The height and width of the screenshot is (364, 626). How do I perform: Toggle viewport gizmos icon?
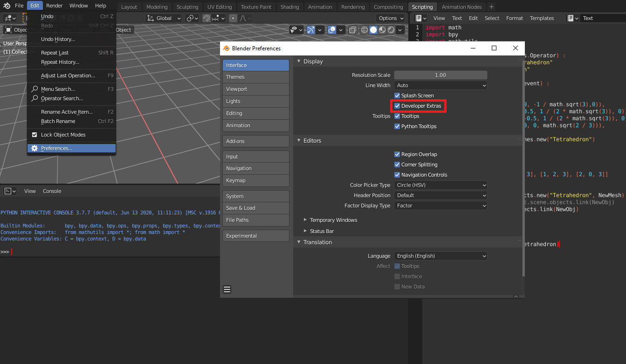coord(311,30)
